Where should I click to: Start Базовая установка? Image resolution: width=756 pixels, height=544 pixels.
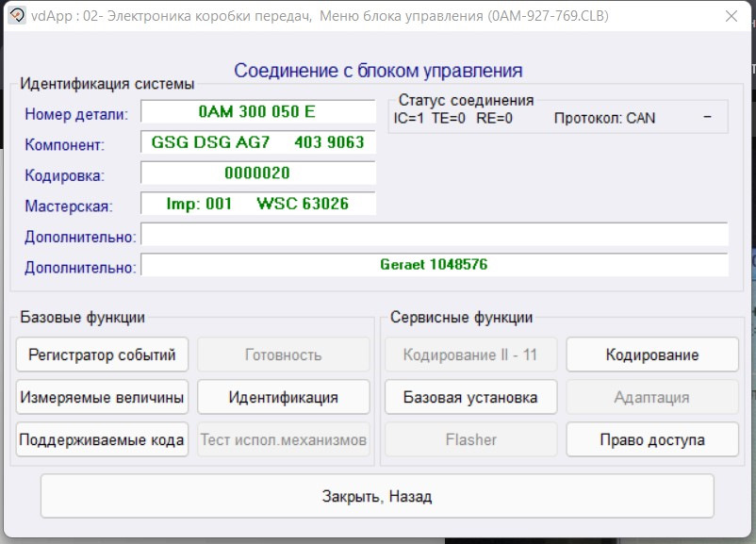[x=470, y=397]
